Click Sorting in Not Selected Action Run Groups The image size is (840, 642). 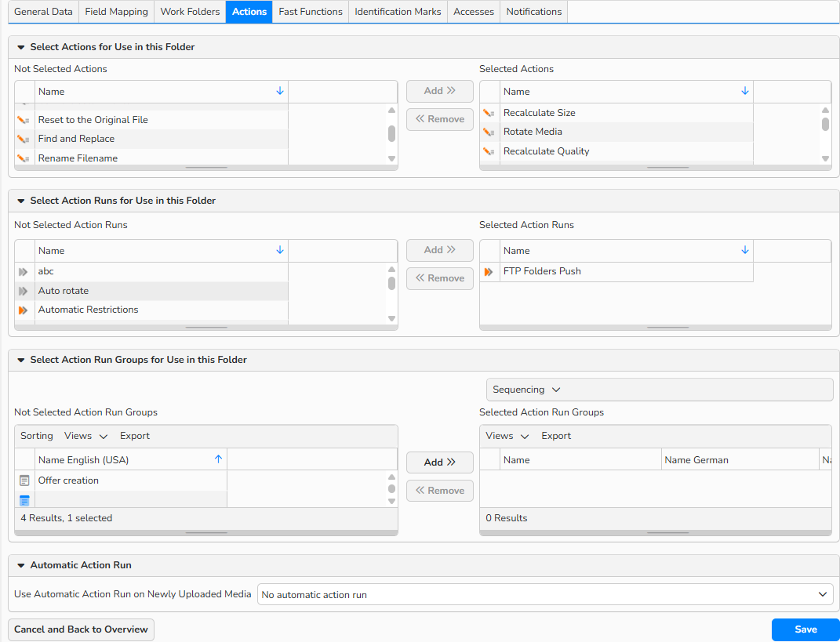click(36, 436)
